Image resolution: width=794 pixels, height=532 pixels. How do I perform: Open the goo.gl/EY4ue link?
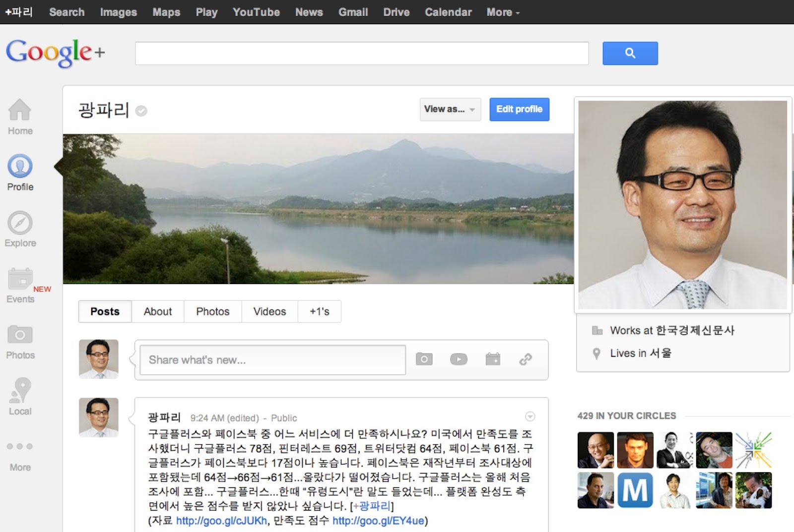pos(378,521)
